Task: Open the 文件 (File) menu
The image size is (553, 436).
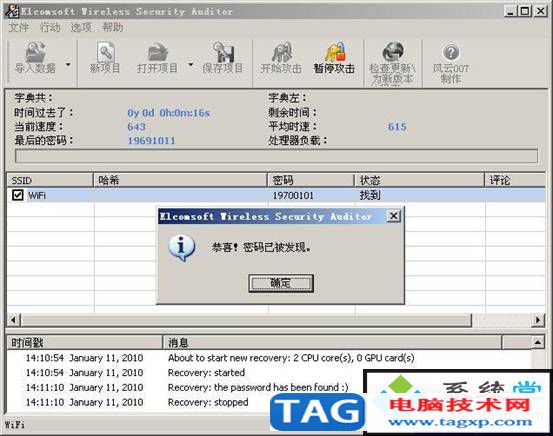Action: [18, 27]
